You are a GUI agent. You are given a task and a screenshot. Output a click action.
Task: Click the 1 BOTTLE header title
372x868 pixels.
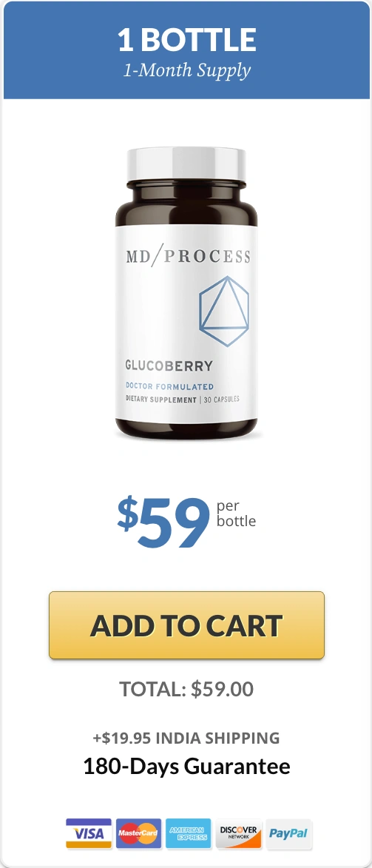click(x=186, y=40)
